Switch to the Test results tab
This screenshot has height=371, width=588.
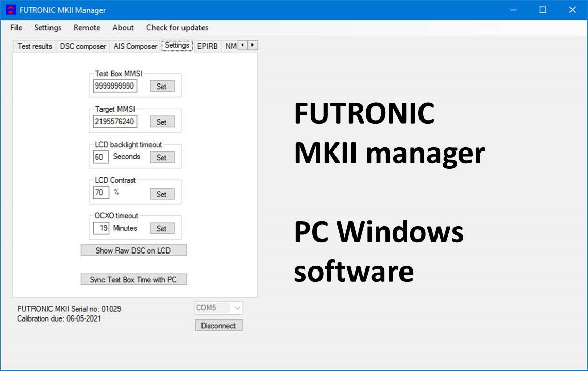35,46
